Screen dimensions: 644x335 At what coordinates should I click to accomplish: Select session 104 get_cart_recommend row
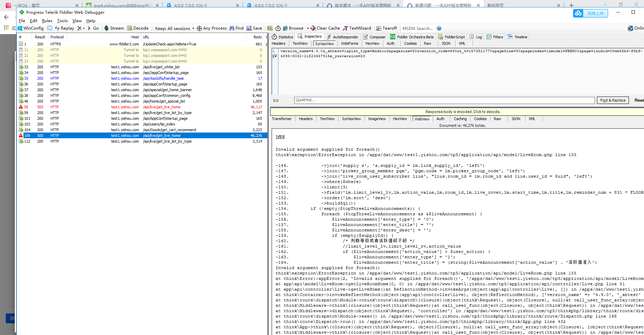tap(142, 130)
